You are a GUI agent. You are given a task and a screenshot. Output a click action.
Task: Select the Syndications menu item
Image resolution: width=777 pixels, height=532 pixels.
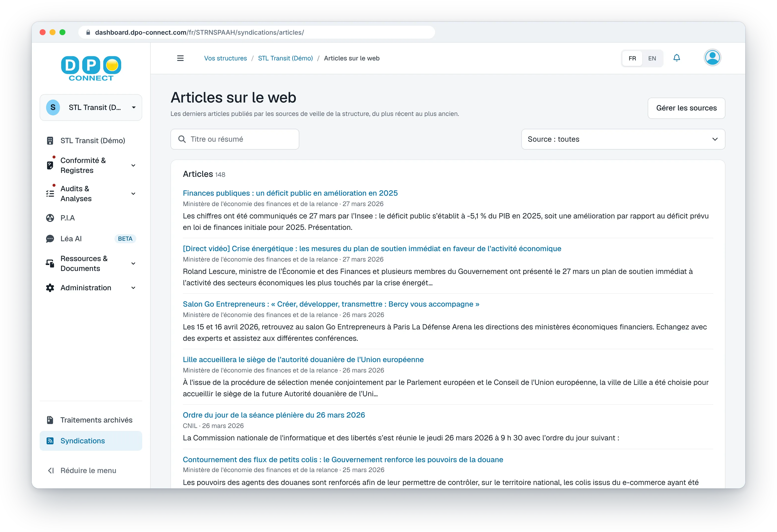coord(91,441)
